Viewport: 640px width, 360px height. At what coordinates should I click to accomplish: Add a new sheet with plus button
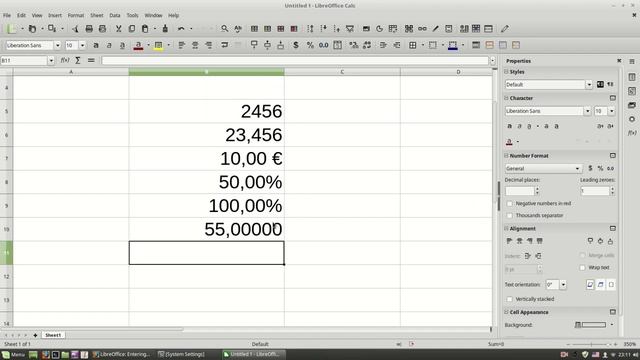coord(35,335)
